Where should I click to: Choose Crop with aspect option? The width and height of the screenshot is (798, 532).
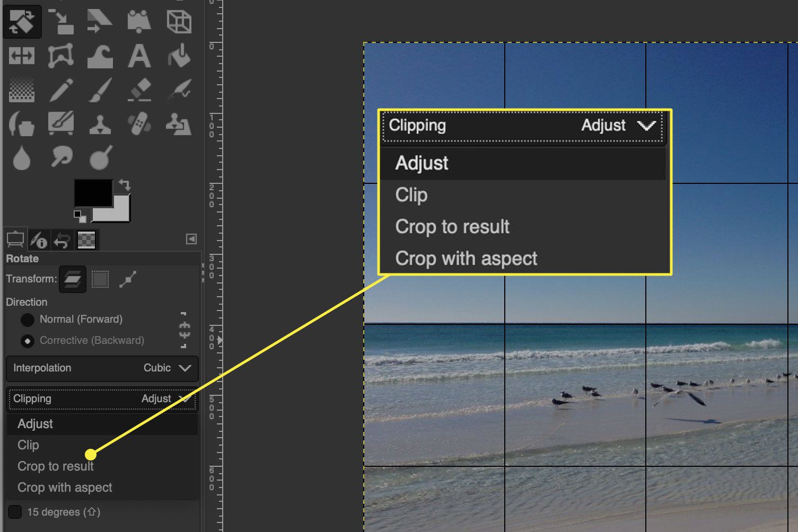tap(102, 487)
